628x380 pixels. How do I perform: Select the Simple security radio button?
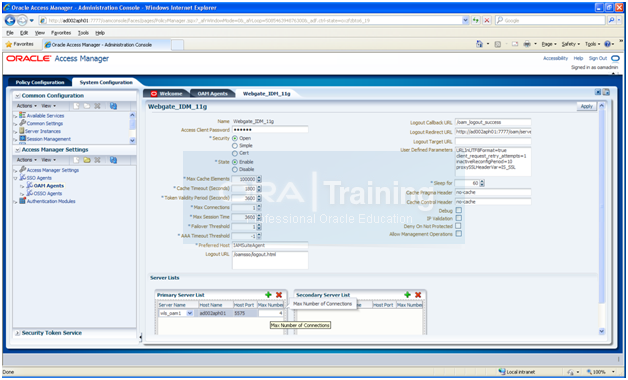(x=235, y=146)
